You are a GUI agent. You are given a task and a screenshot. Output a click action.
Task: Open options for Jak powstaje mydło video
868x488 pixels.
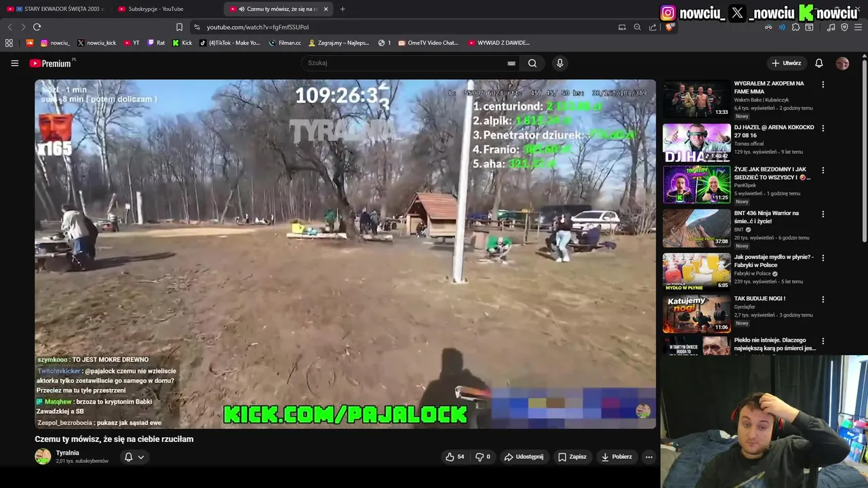pos(823,258)
